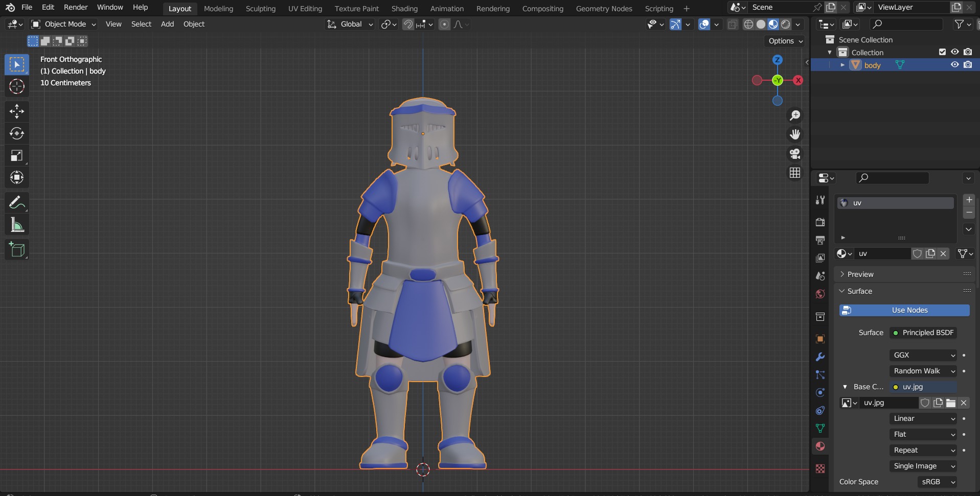Open the Texture properties tab
The width and height of the screenshot is (980, 496).
tap(820, 468)
